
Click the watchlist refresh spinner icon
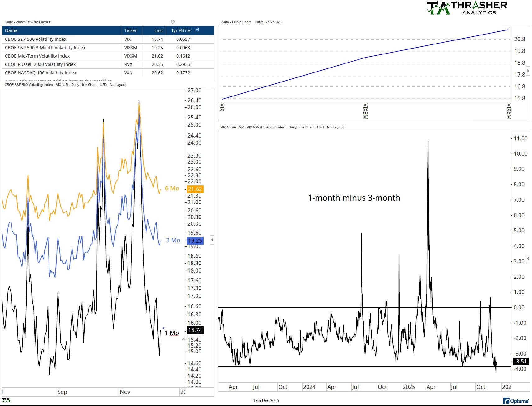(173, 22)
